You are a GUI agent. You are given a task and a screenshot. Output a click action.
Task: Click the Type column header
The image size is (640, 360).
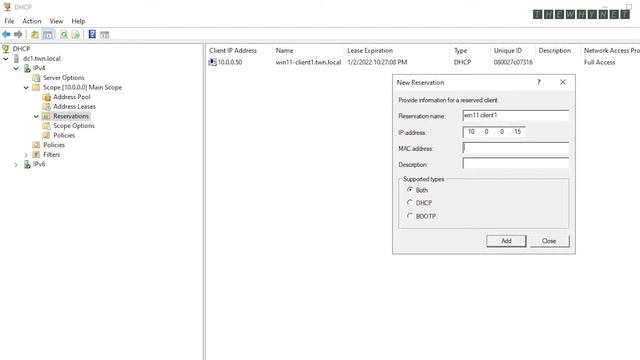pos(471,51)
